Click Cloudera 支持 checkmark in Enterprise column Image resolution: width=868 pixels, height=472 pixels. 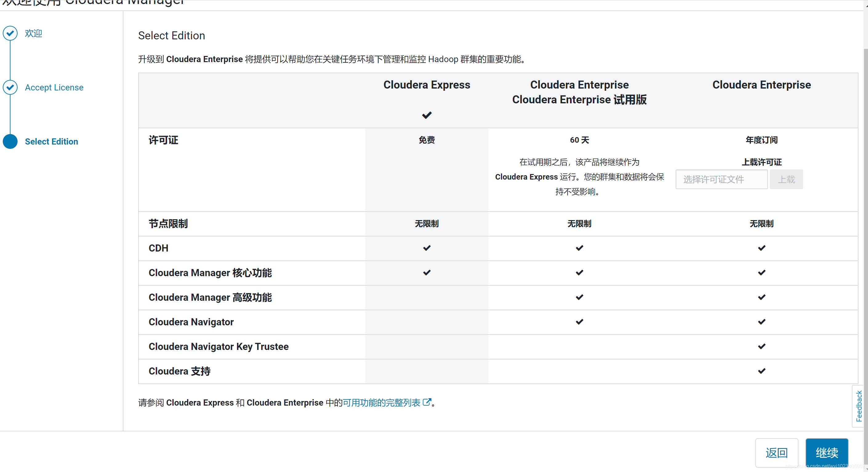click(x=761, y=371)
